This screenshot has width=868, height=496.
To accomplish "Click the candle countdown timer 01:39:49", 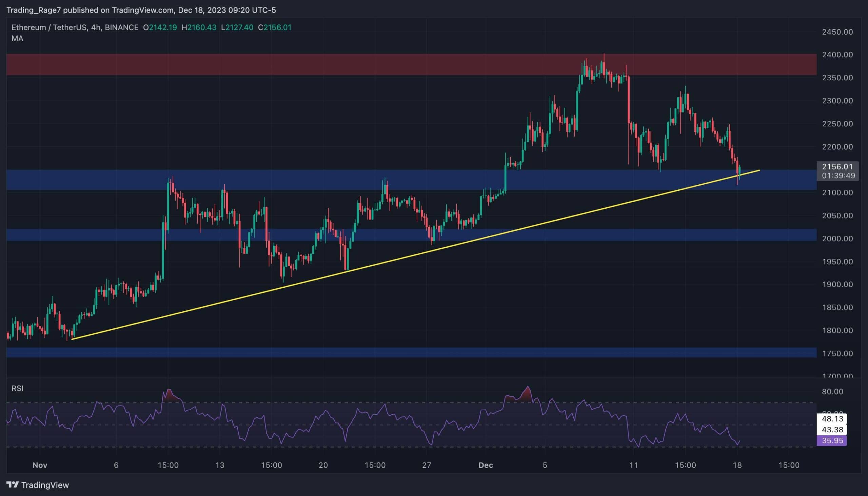I will click(838, 176).
